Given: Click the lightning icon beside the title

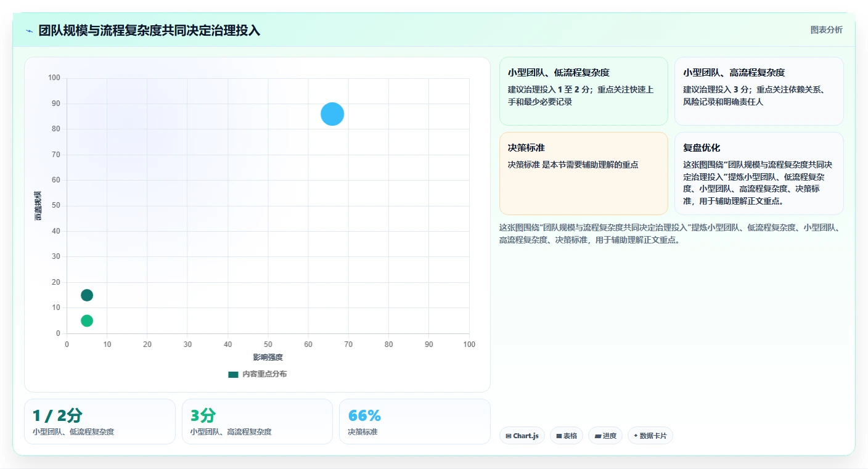Looking at the screenshot, I should (29, 31).
